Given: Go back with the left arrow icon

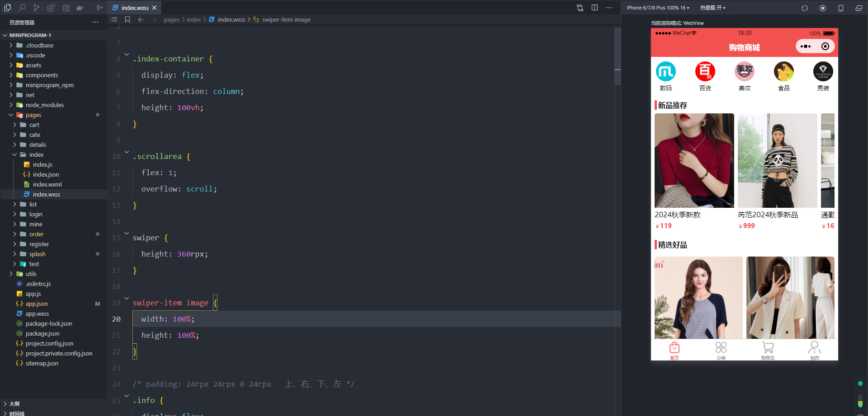Looking at the screenshot, I should (x=141, y=19).
